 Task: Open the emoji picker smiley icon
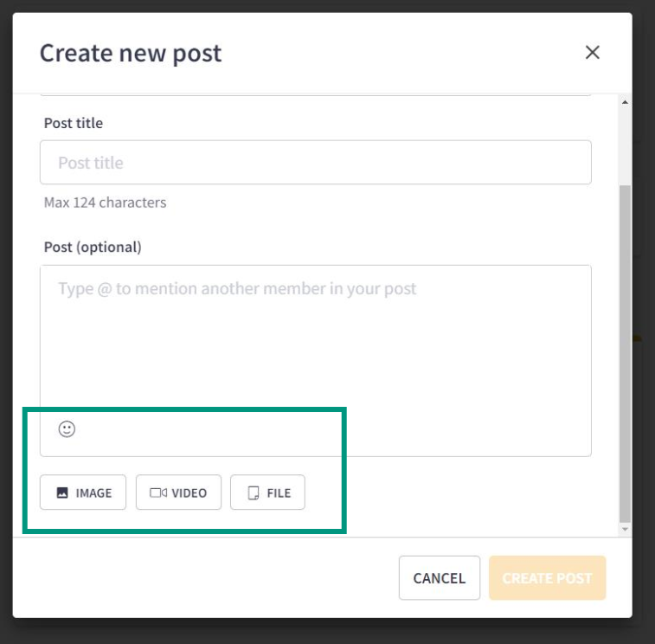tap(67, 428)
